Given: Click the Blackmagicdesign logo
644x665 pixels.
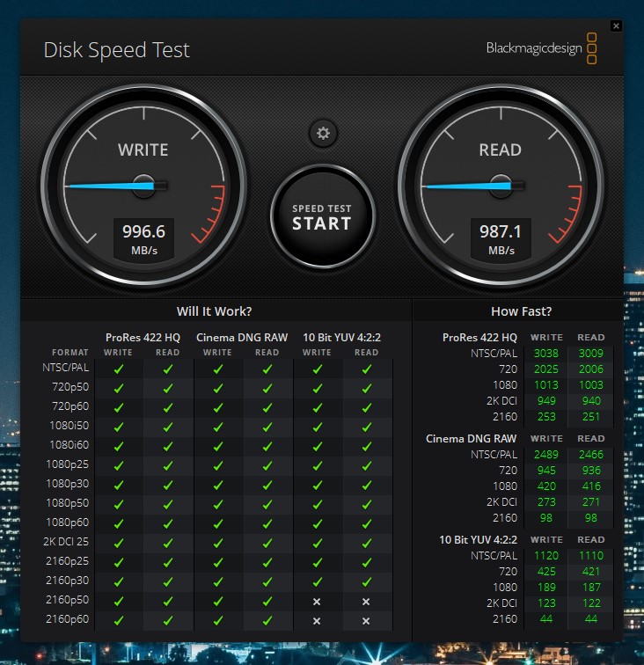Looking at the screenshot, I should (541, 48).
